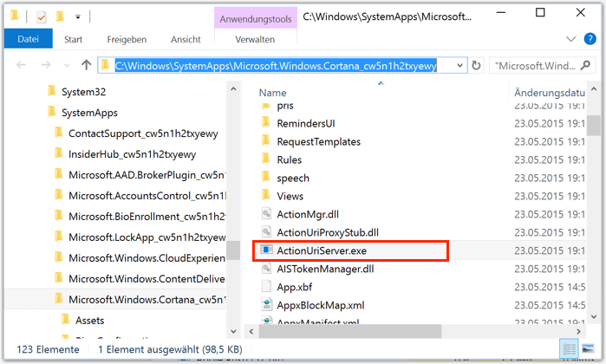Click the AISTokenManager.dll file icon
The height and width of the screenshot is (364, 606).
(266, 268)
